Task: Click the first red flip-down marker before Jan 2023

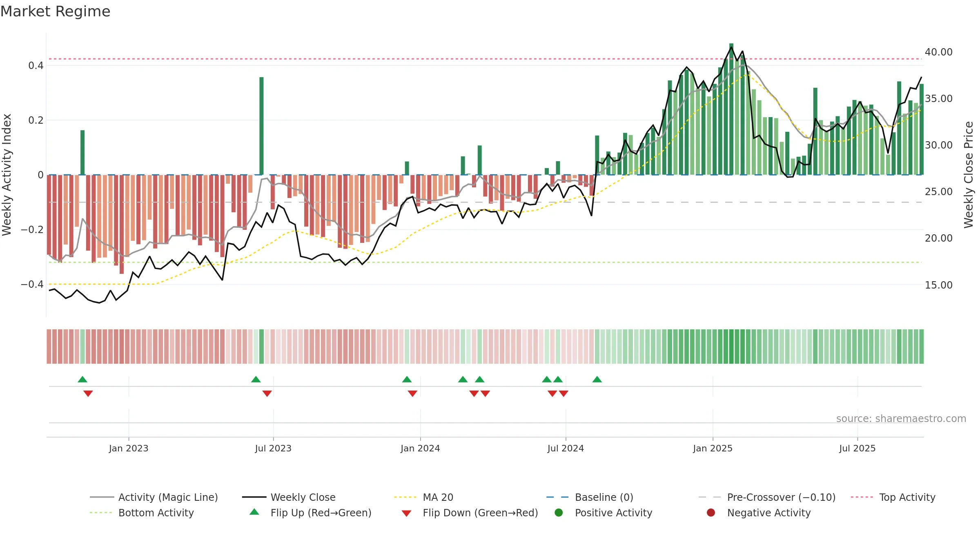Action: [x=88, y=393]
